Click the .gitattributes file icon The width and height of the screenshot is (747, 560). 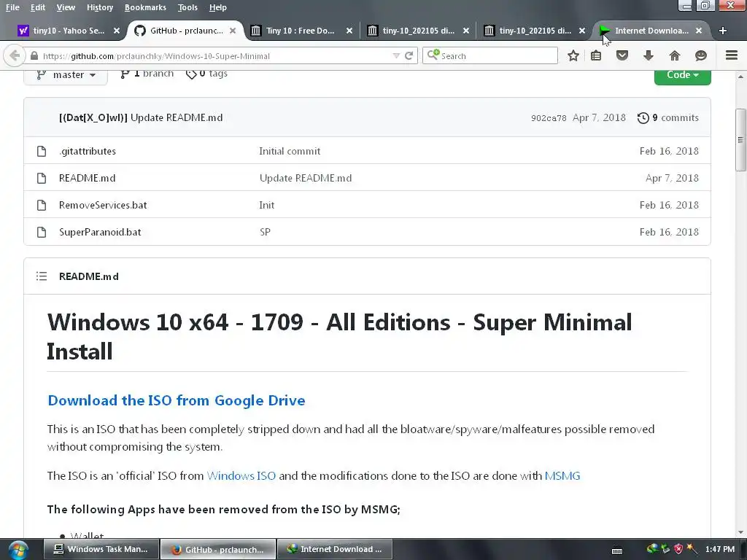tap(42, 151)
